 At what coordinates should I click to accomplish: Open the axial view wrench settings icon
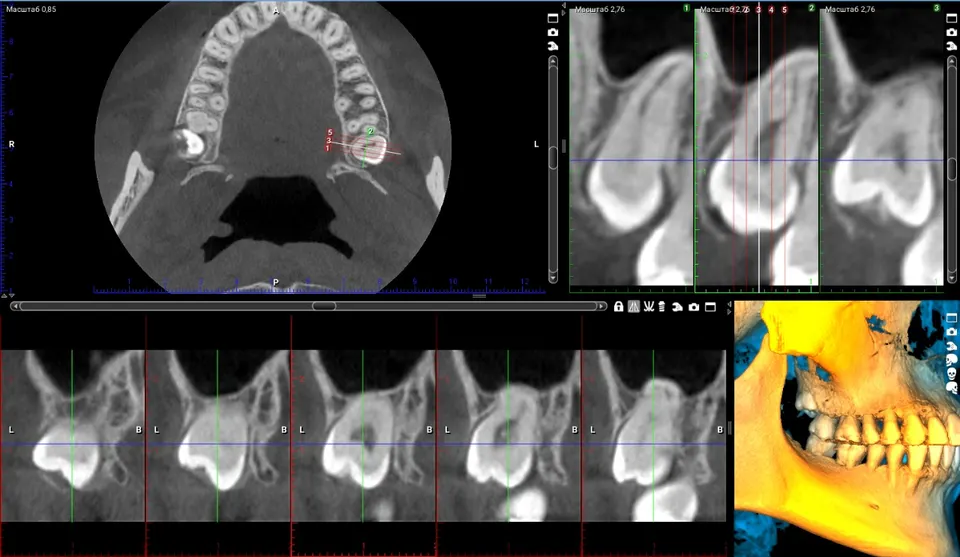(553, 46)
